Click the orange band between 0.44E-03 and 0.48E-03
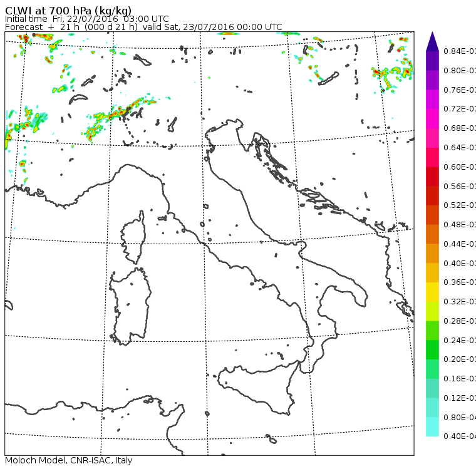 [432, 234]
